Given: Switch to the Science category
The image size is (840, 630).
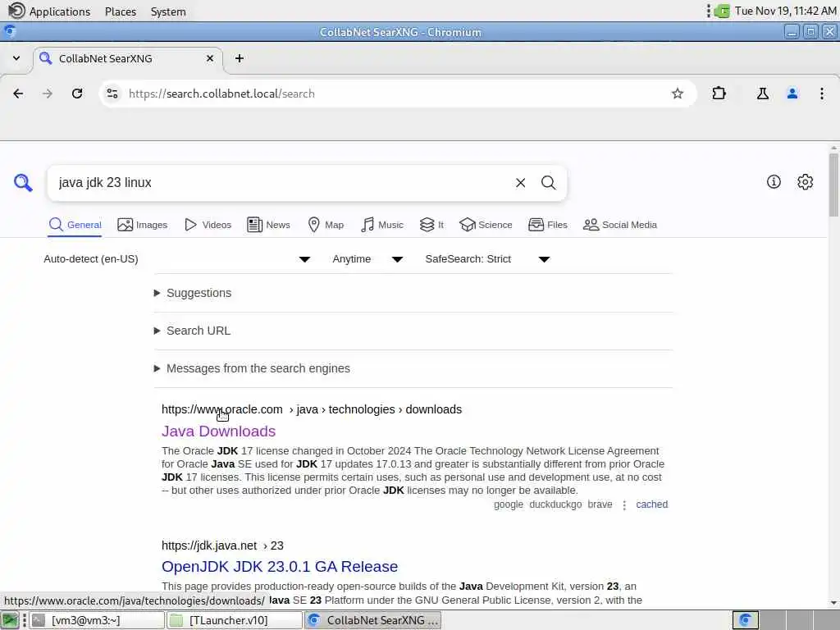Looking at the screenshot, I should tap(486, 225).
